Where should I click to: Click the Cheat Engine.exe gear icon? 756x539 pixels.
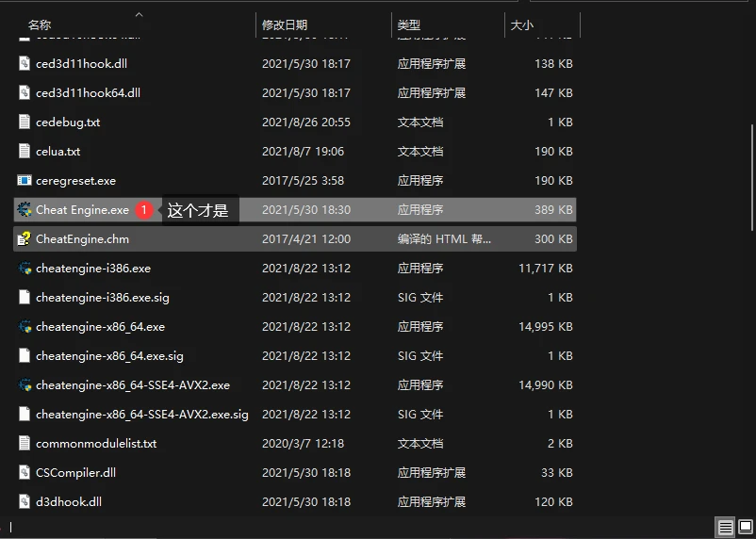(x=25, y=210)
